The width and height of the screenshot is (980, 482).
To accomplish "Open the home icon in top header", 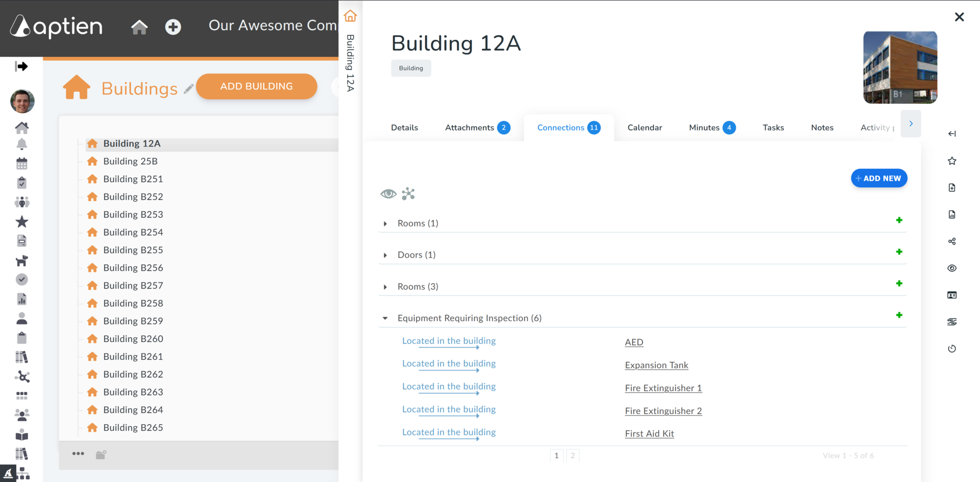I will point(139,27).
